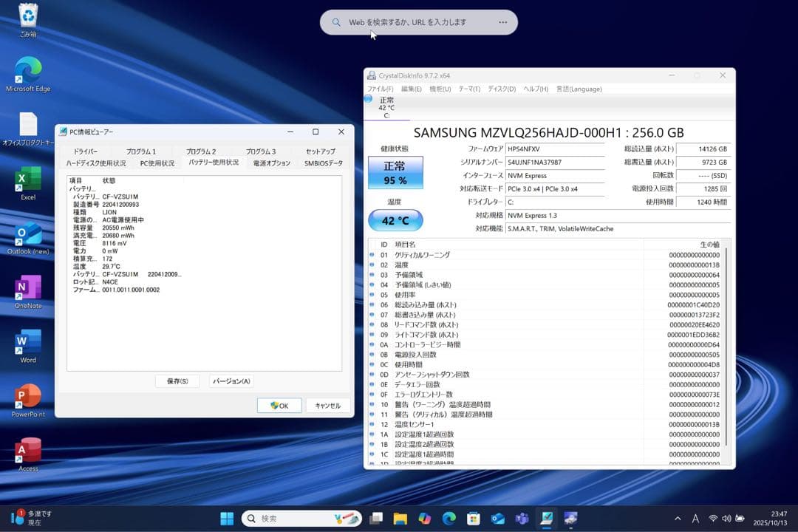798x532 pixels.
Task: Click the バージョン(A) button
Action: click(x=231, y=381)
